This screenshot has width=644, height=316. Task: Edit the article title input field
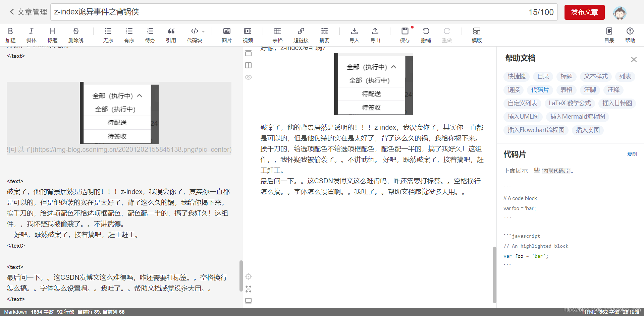[201, 12]
